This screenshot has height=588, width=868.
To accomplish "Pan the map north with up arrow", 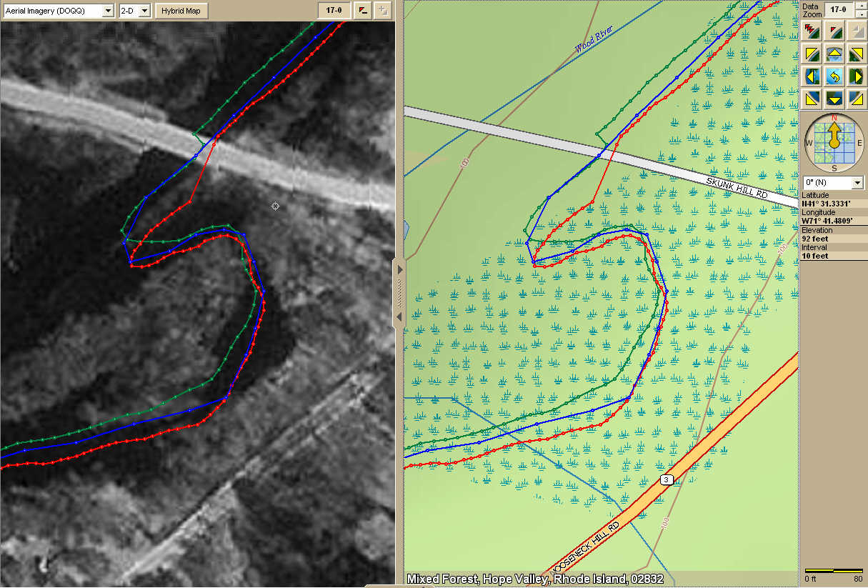I will (834, 54).
